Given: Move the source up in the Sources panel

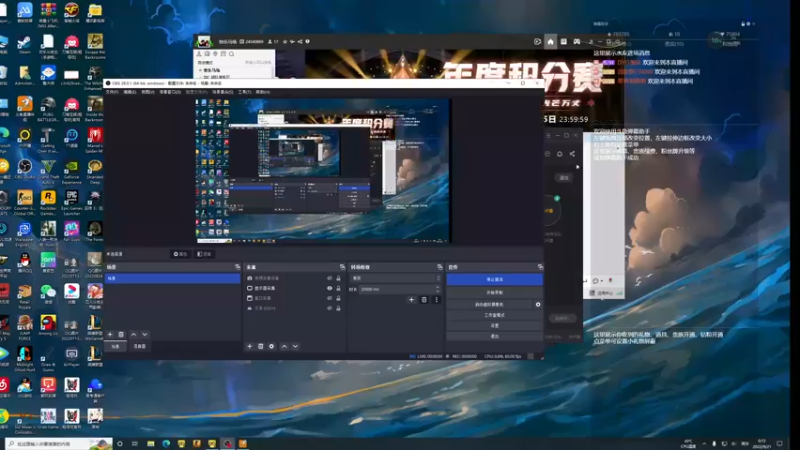Looking at the screenshot, I should tap(284, 346).
